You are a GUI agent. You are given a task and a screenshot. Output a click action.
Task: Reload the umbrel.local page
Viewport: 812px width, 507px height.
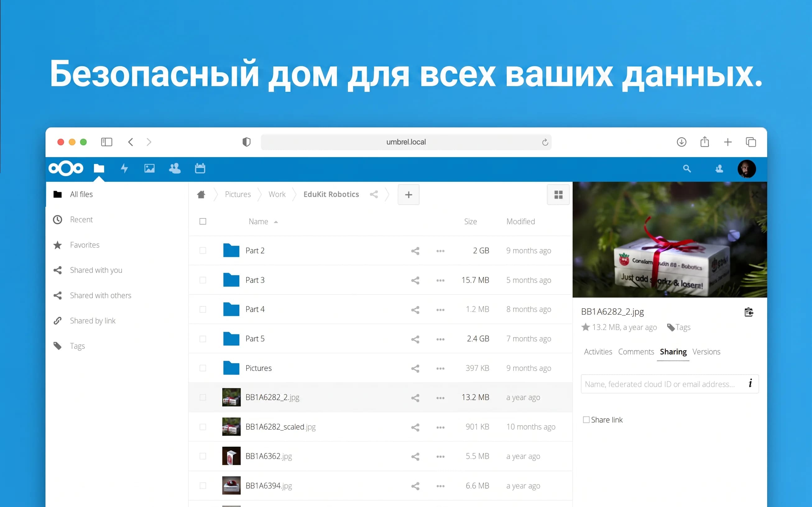pyautogui.click(x=545, y=142)
